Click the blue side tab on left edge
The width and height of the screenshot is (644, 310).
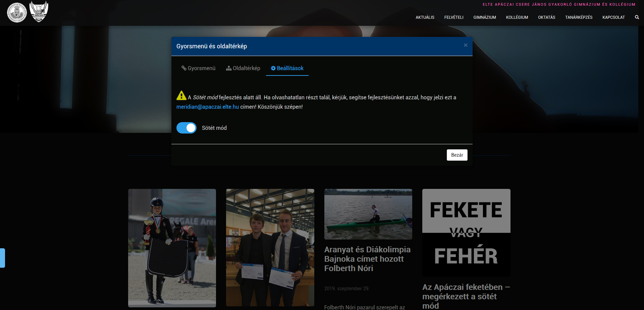[2, 258]
